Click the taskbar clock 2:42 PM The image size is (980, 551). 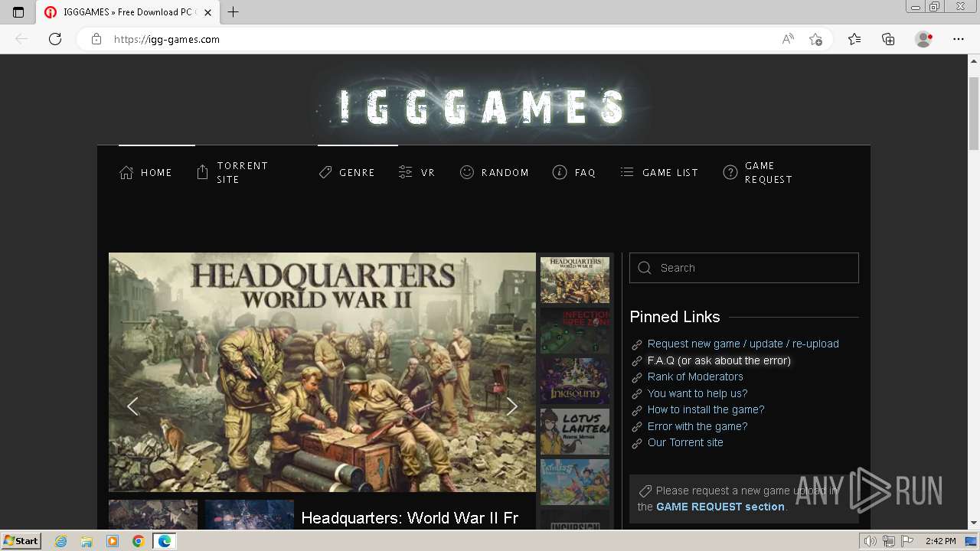[x=940, y=541]
